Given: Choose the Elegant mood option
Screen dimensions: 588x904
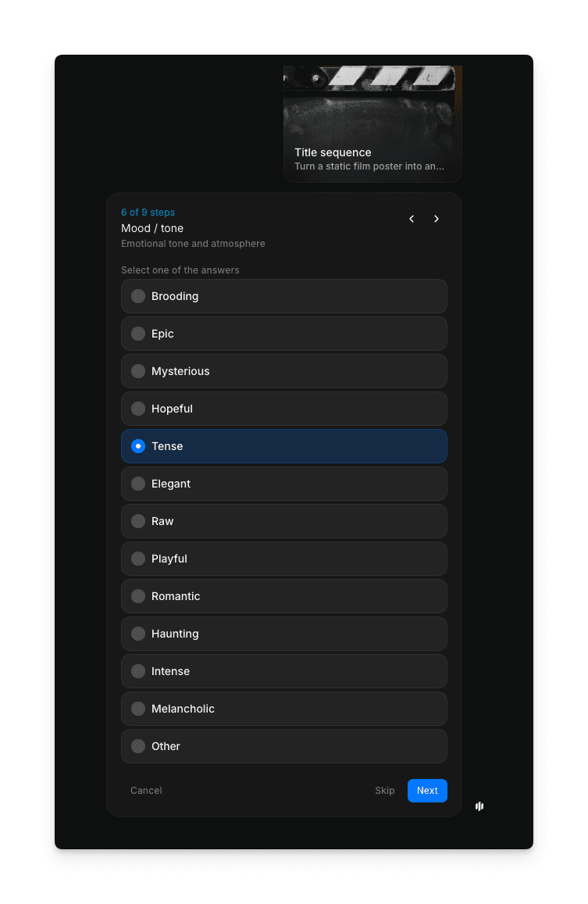Looking at the screenshot, I should (x=284, y=484).
